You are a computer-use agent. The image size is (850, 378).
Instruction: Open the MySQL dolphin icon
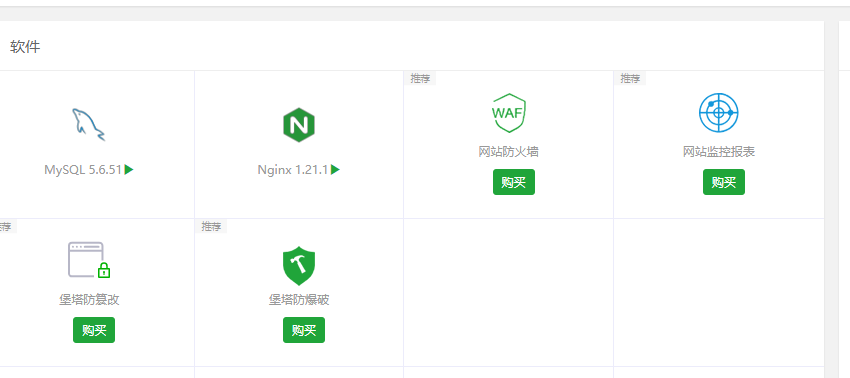click(x=88, y=124)
